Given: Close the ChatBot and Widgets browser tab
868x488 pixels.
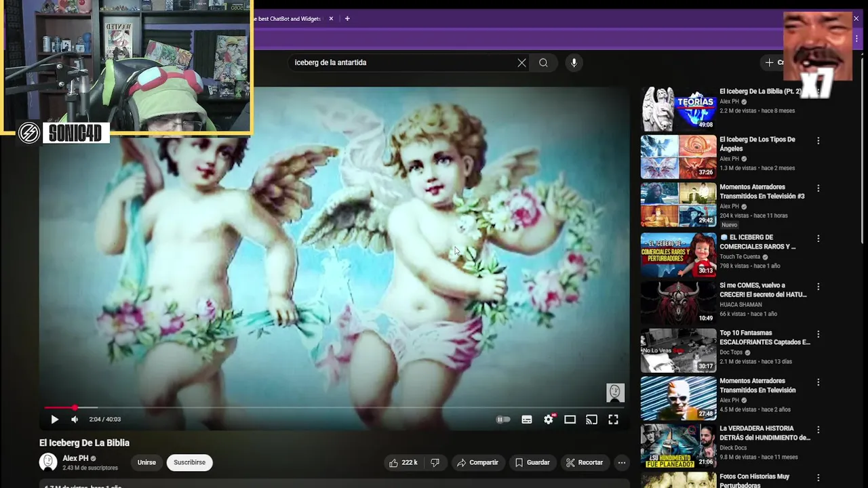Looking at the screenshot, I should (x=331, y=19).
